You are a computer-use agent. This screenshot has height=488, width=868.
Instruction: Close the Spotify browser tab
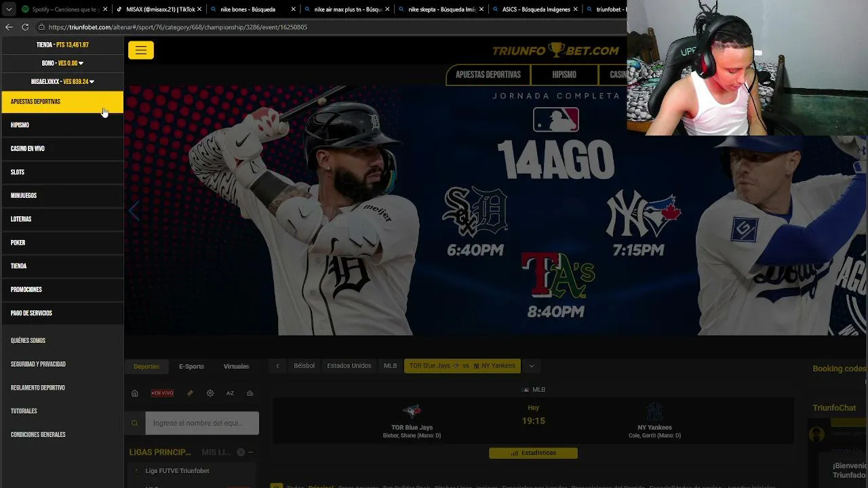[x=105, y=9]
